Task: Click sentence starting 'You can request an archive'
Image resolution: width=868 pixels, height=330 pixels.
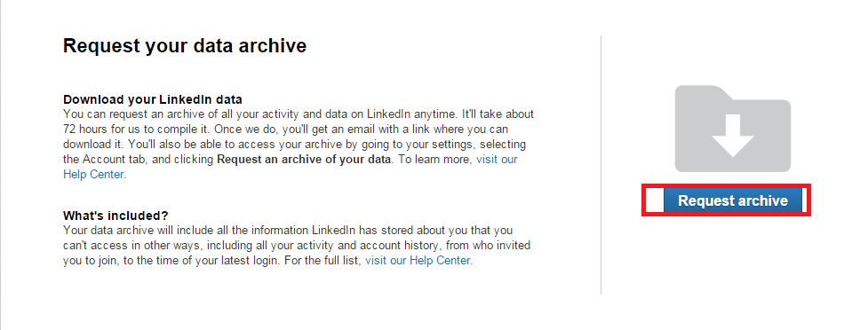Action: point(299,114)
